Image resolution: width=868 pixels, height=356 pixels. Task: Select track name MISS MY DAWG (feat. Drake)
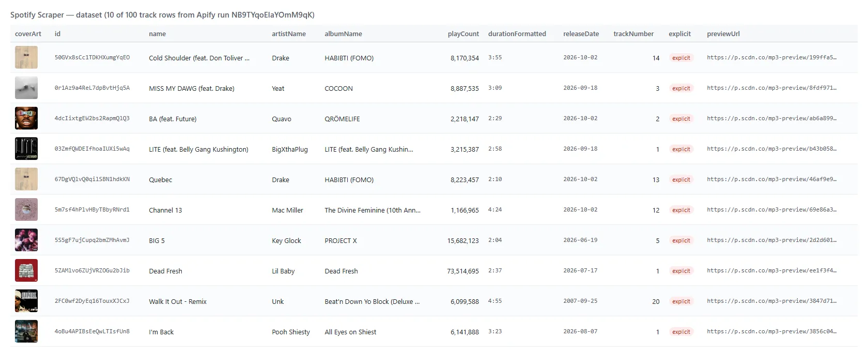[192, 88]
